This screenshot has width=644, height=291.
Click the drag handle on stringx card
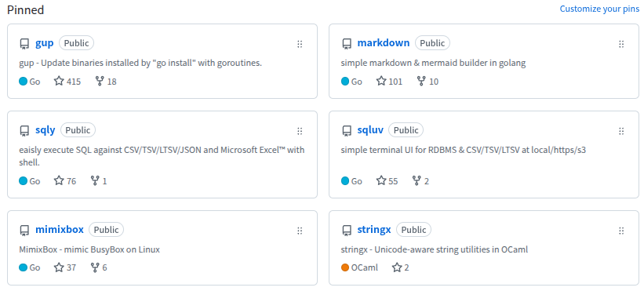(x=621, y=231)
